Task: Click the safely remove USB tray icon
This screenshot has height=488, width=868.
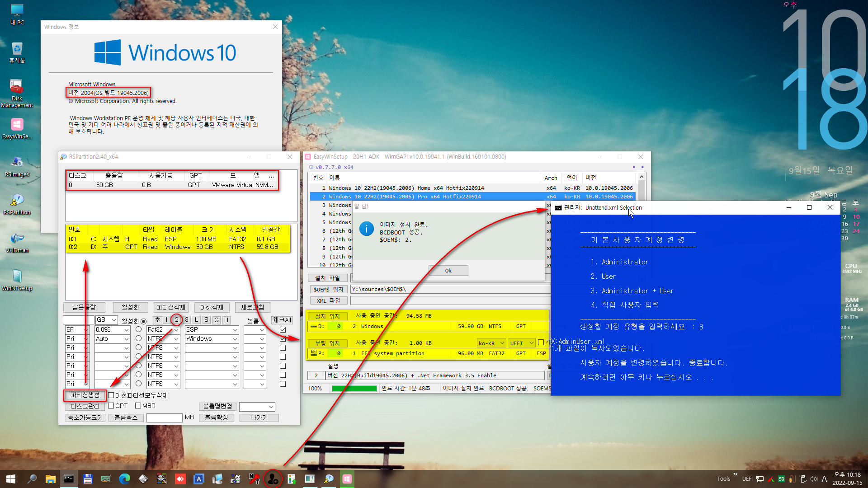Action: [x=803, y=479]
